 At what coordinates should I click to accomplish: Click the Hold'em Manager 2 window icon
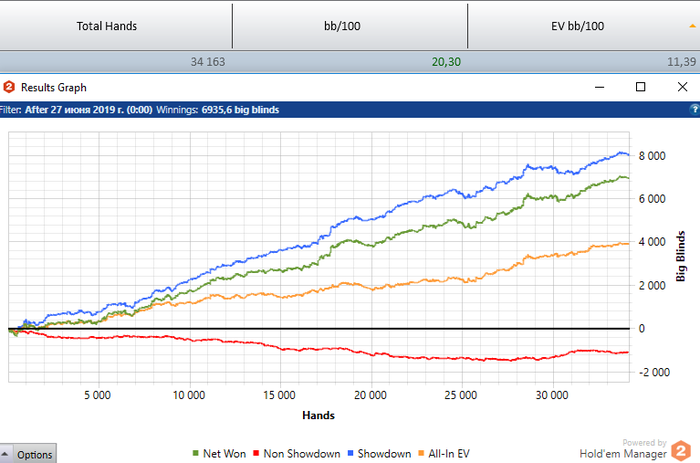pyautogui.click(x=8, y=87)
